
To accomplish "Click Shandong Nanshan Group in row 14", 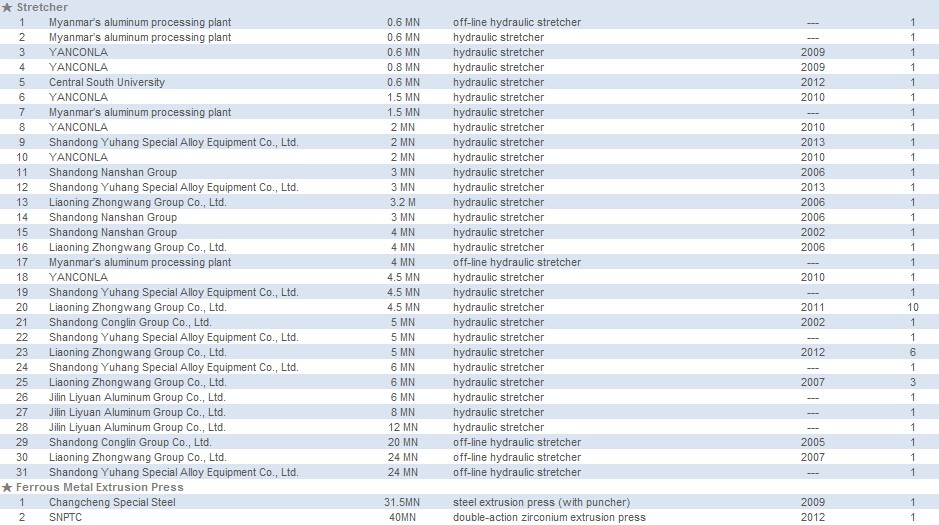I will [113, 217].
